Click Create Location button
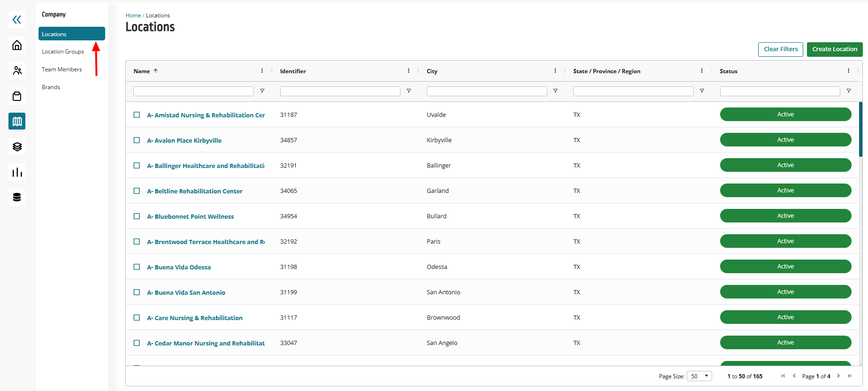Screen dimensions: 868x391 [835, 49]
